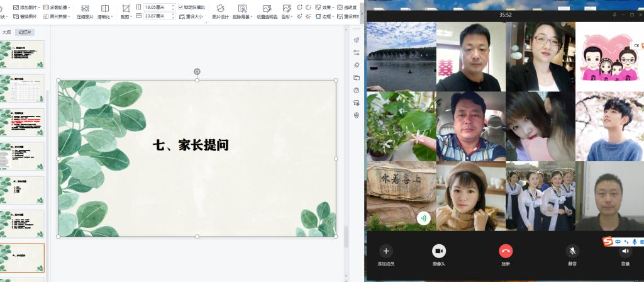Switch to the 幻灯片 slides tab
Image resolution: width=644 pixels, height=282 pixels.
tap(25, 32)
